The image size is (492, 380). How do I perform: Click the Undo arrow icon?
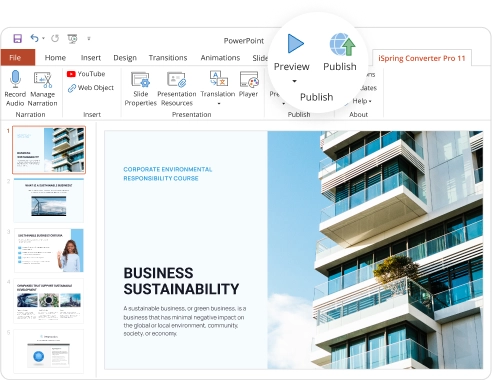pos(34,38)
